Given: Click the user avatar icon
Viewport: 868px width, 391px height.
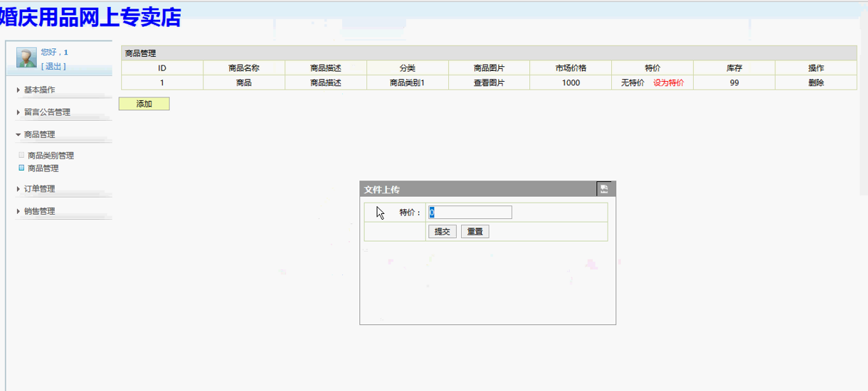Looking at the screenshot, I should click(x=27, y=58).
